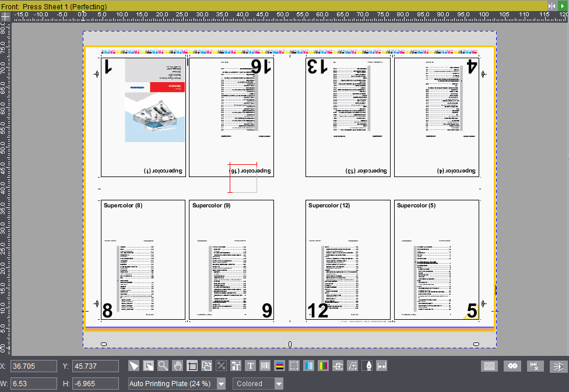Viewport: 569px width, 392px height.
Task: Select the crop frame tool
Action: click(x=192, y=366)
